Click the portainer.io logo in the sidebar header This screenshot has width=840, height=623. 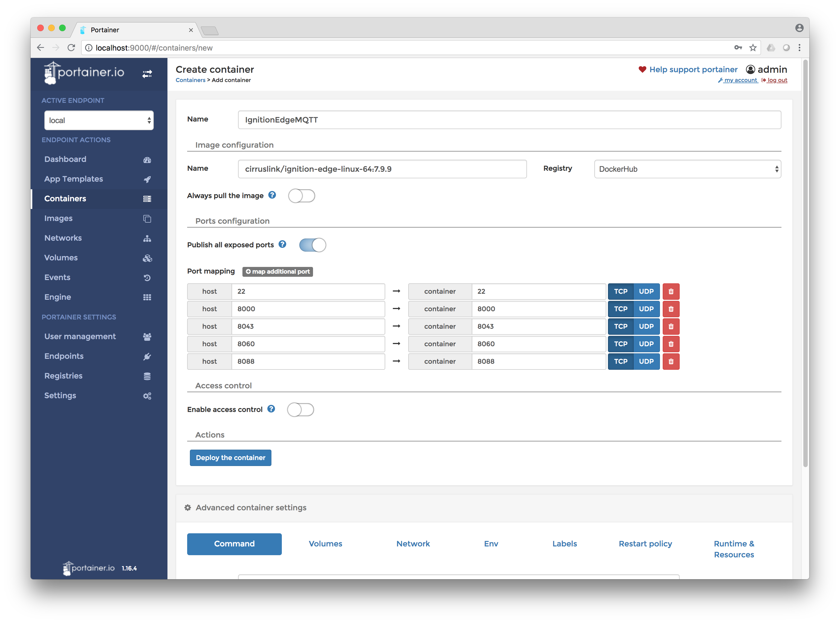(84, 73)
